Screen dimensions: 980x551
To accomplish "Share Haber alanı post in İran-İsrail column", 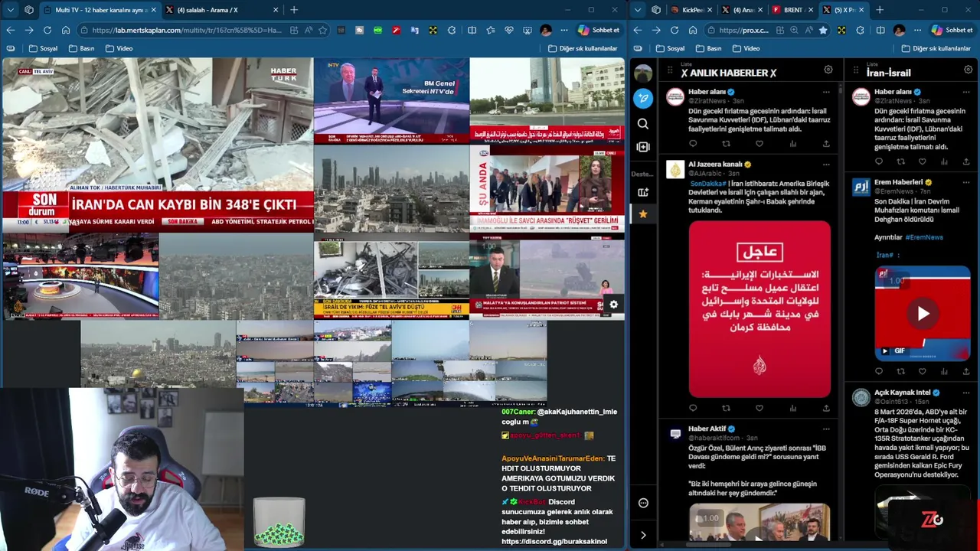I will pos(965,161).
